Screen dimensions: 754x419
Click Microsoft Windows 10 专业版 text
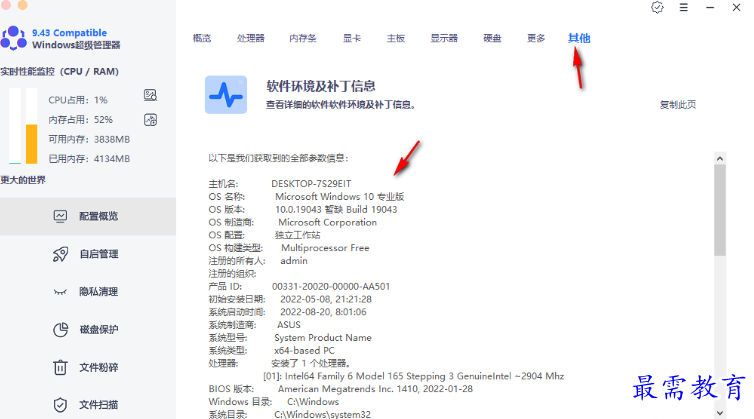(x=339, y=197)
